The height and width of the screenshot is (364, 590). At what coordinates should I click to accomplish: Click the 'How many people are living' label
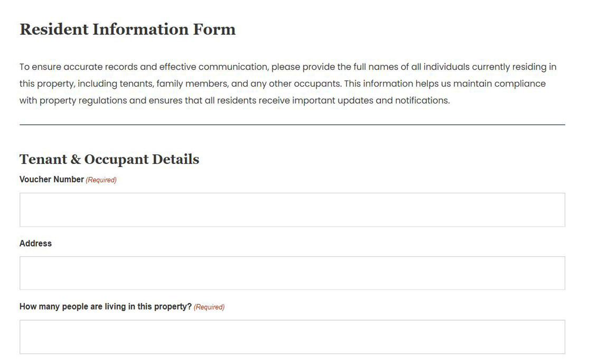(x=104, y=306)
